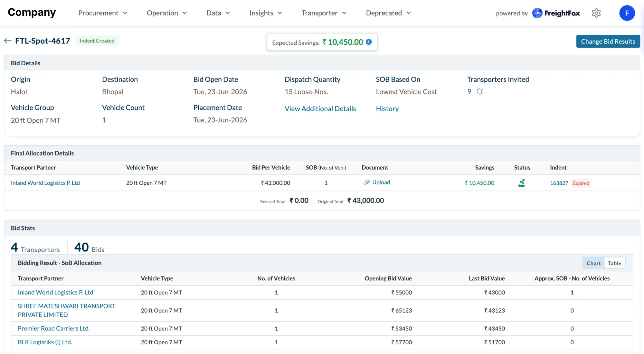Open indent number 163827
The image size is (644, 354).
click(x=559, y=183)
